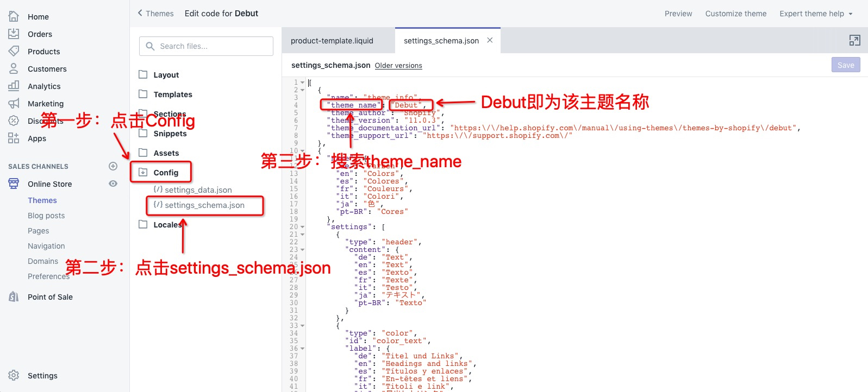Open Domains menu item

point(43,261)
